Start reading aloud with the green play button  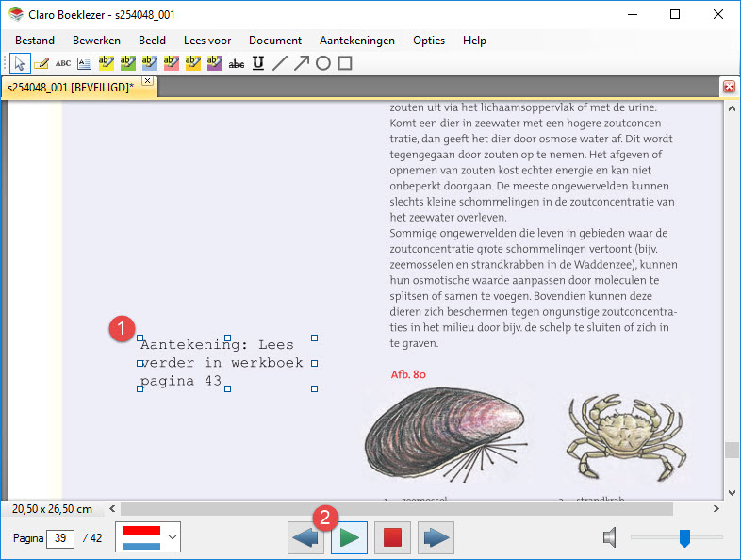tap(349, 537)
